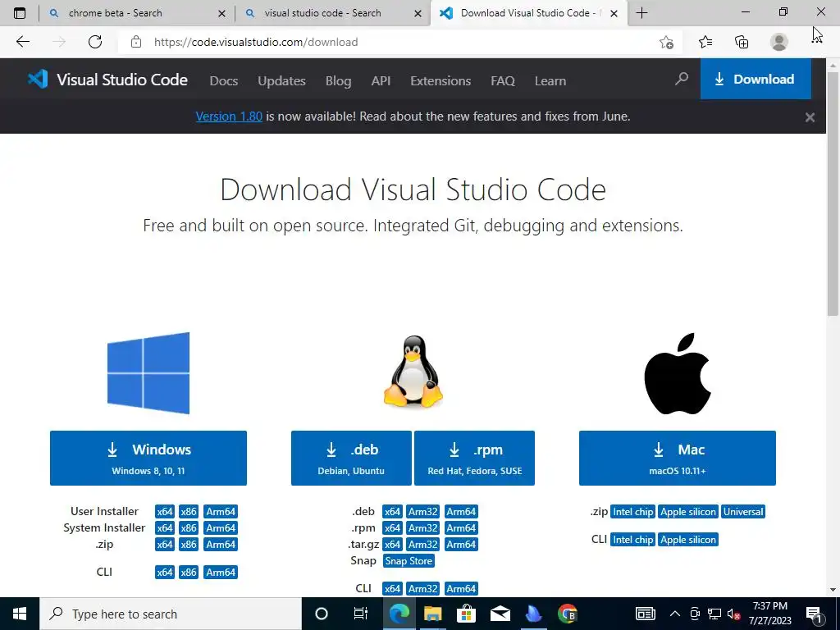Open the Windows Start menu
Image resolution: width=840 pixels, height=630 pixels.
20,614
